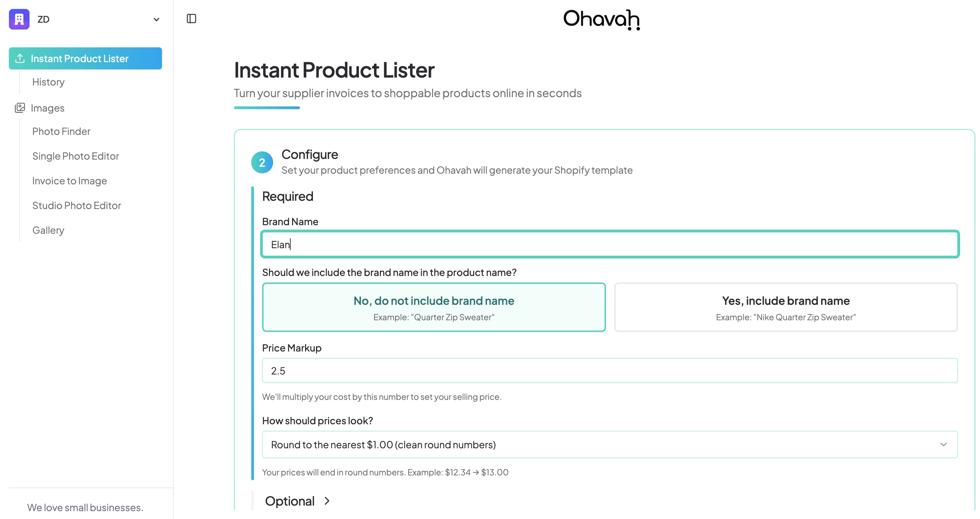Screen dimensions: 980x519
Task: Open the ZD workspace switcher chevron
Action: (156, 20)
